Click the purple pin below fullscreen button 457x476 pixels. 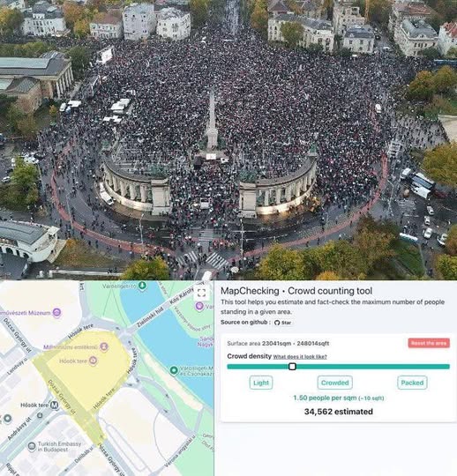coord(199,306)
